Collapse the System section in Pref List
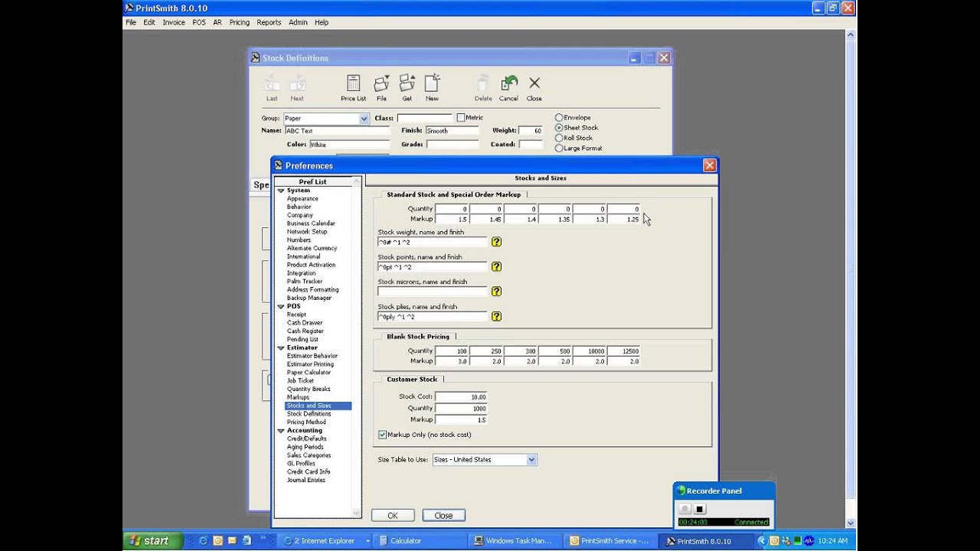The height and width of the screenshot is (551, 980). point(281,191)
